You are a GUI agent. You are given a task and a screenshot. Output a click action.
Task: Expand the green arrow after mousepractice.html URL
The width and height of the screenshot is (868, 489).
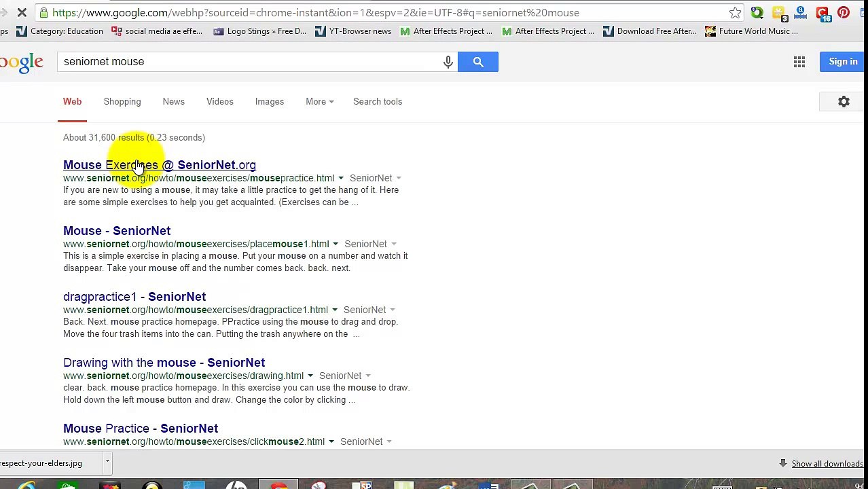(341, 179)
